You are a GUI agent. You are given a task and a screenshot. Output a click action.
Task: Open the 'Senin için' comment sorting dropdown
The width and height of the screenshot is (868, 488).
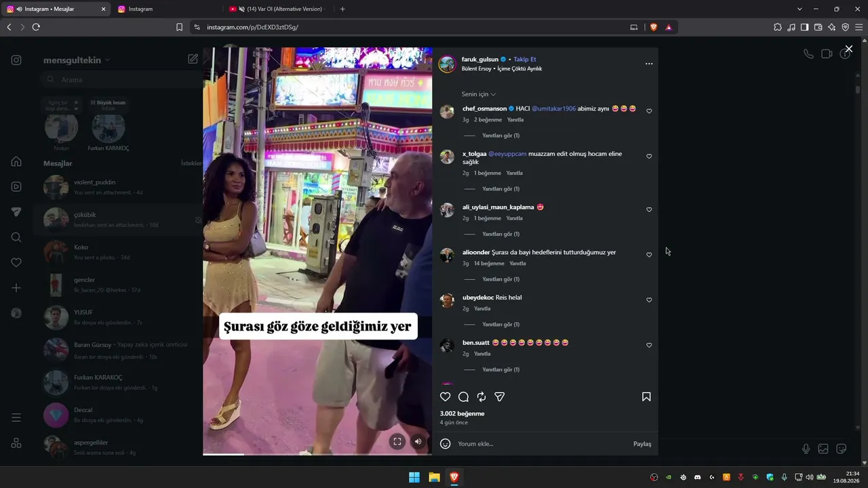(479, 94)
